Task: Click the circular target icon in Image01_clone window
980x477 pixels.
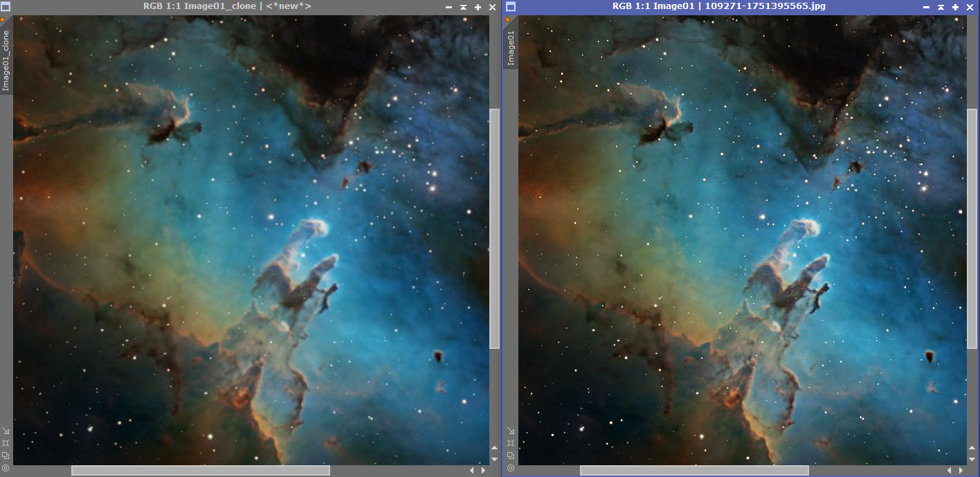Action: click(6, 469)
